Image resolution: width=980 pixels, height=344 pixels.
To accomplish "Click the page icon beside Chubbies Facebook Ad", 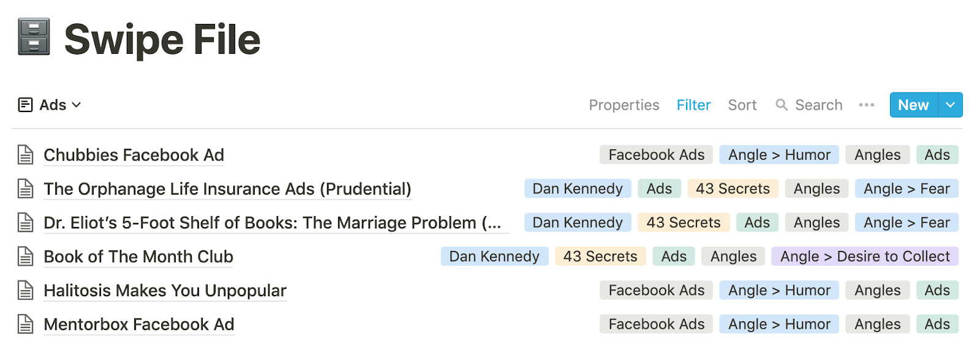I will (25, 155).
